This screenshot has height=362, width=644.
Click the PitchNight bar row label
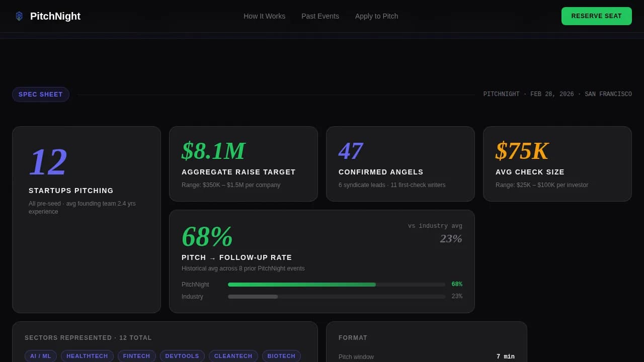click(195, 285)
